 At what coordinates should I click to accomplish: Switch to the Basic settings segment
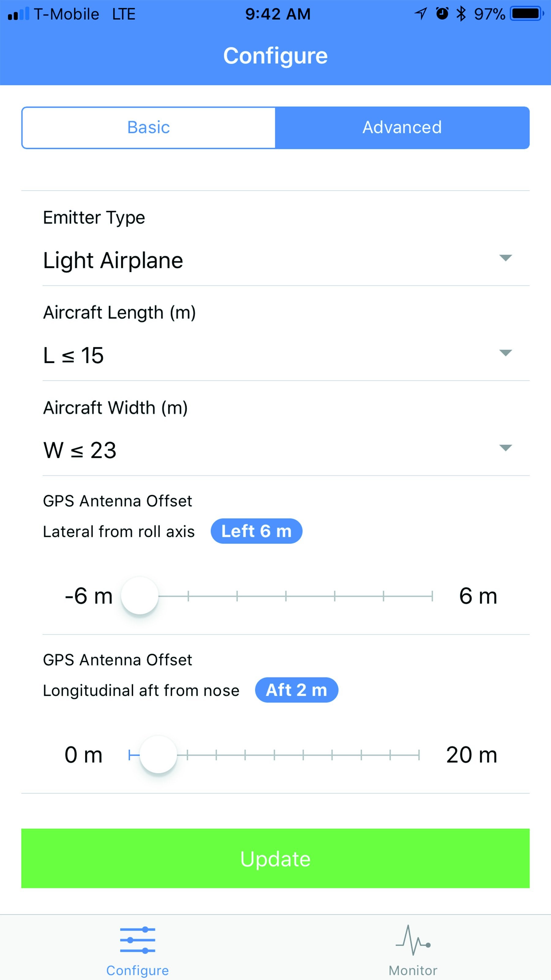tap(149, 127)
